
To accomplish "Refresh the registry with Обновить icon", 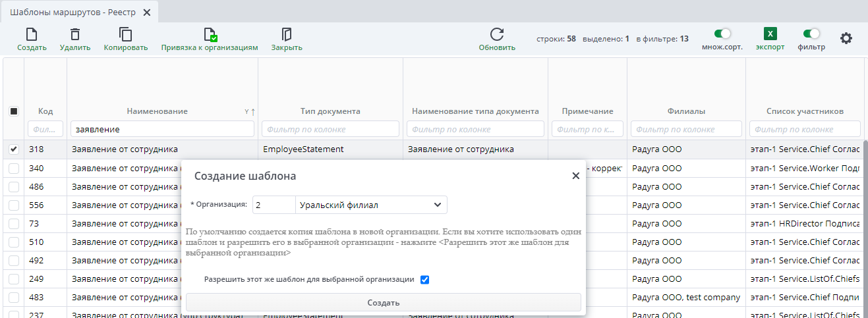I will (x=496, y=35).
